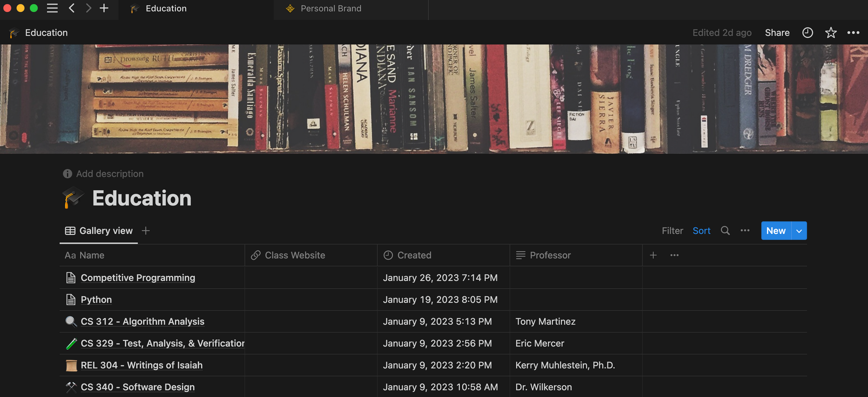868x397 pixels.
Task: Open page options three-dot menu
Action: pos(853,33)
